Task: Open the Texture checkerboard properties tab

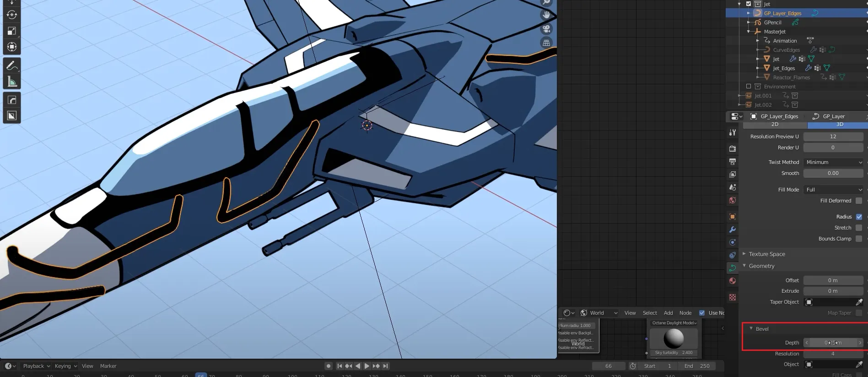Action: tap(733, 297)
